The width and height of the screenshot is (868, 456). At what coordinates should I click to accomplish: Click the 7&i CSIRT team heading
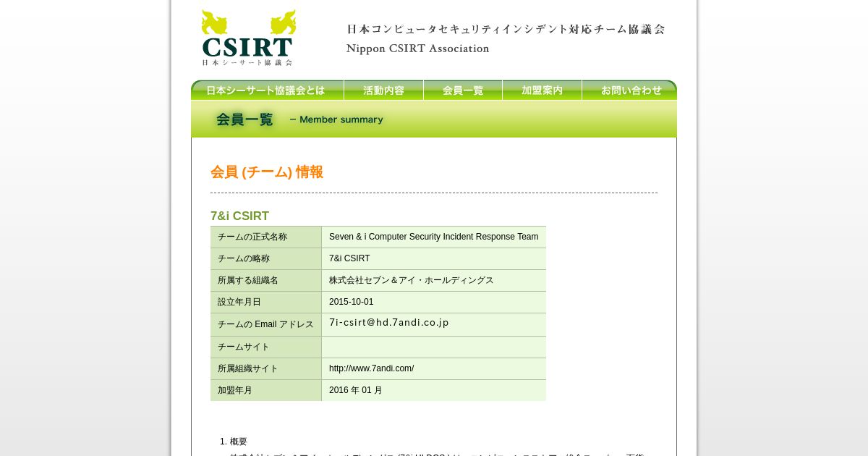click(x=239, y=216)
